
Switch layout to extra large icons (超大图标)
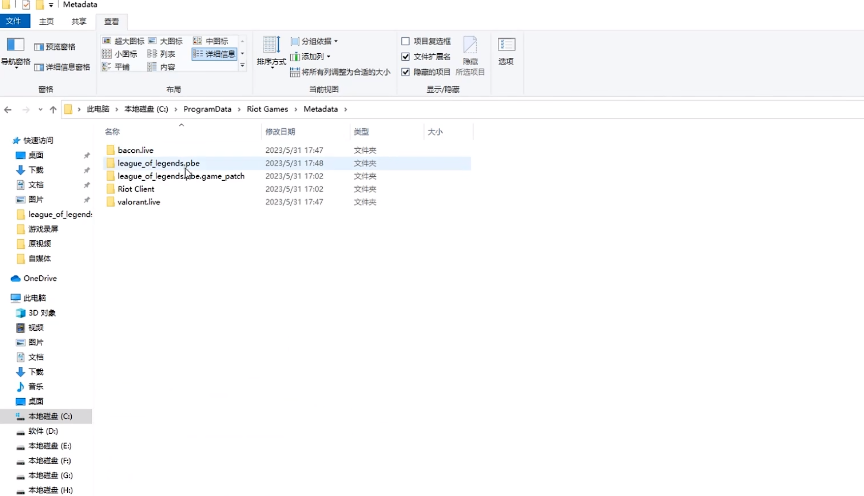tap(123, 41)
